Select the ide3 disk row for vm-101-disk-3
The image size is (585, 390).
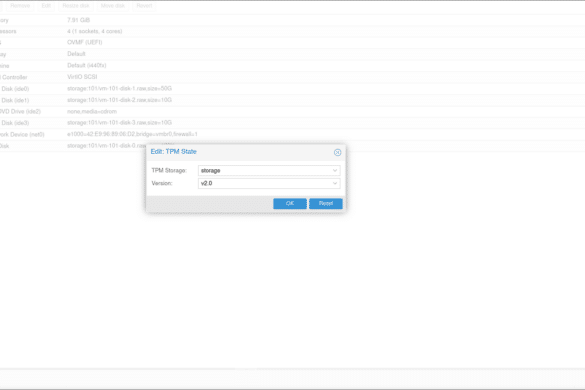pos(292,123)
